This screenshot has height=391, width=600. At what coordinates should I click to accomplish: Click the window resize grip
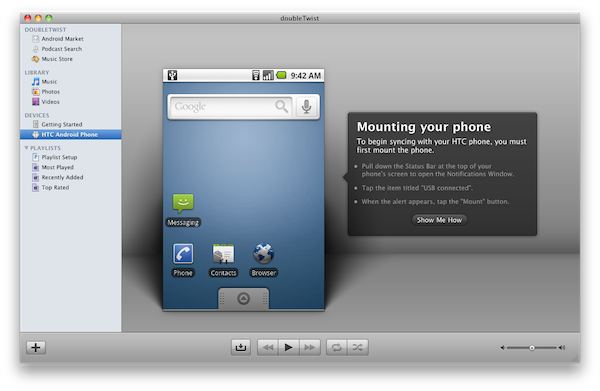point(576,358)
